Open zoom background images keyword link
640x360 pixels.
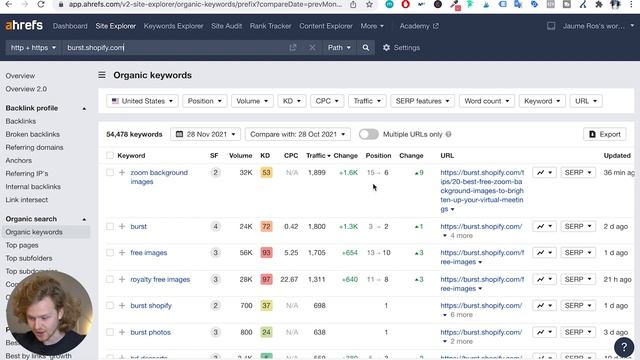(159, 177)
